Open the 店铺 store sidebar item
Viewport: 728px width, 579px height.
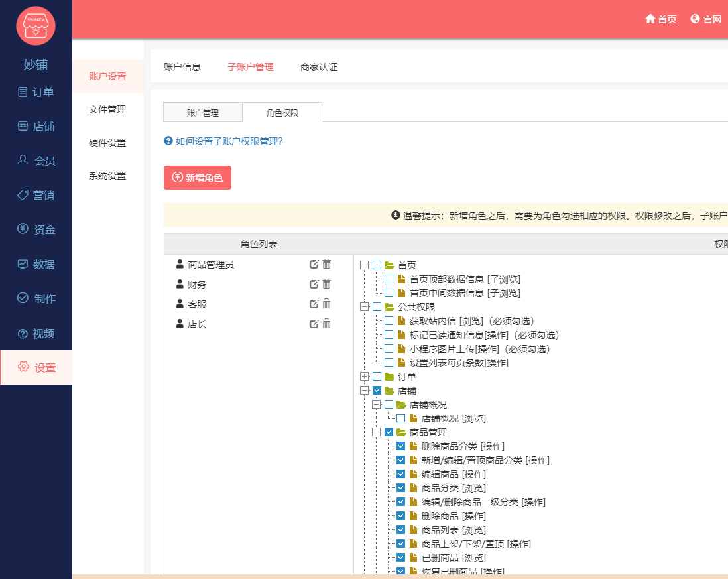tap(36, 126)
